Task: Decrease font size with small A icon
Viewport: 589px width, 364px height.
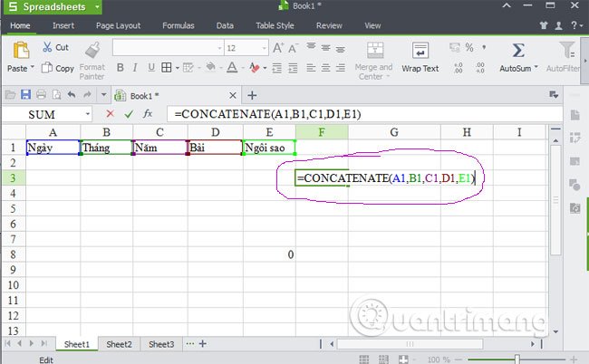Action: tap(293, 48)
